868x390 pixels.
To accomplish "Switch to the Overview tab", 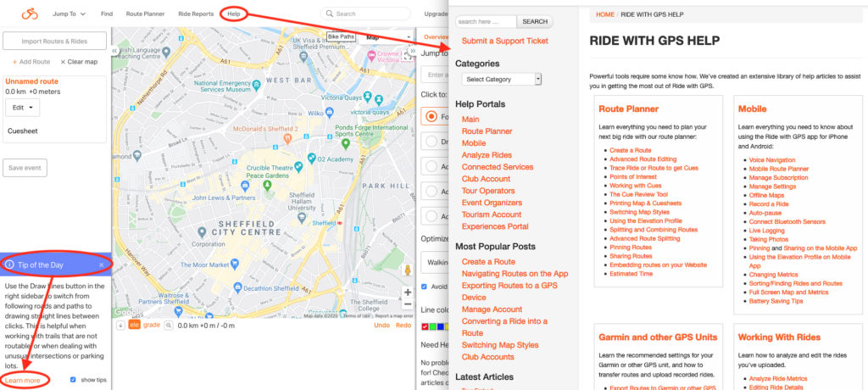I will point(436,37).
